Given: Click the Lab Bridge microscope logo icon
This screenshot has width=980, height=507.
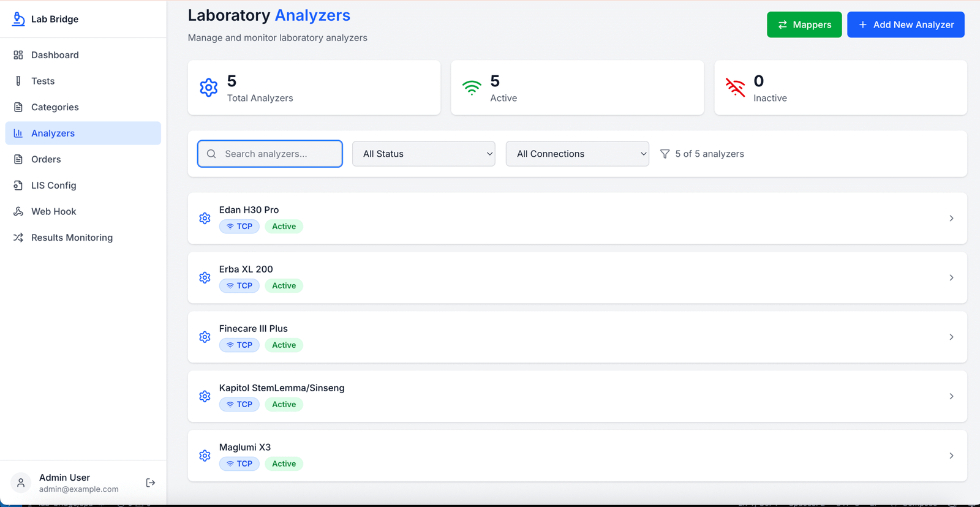Looking at the screenshot, I should (18, 19).
